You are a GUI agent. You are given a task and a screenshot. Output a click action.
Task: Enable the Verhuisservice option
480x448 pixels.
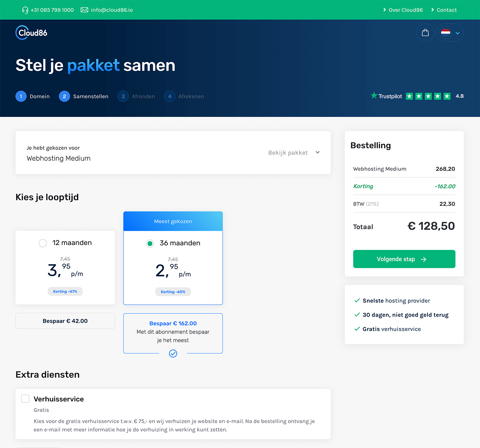pos(25,398)
